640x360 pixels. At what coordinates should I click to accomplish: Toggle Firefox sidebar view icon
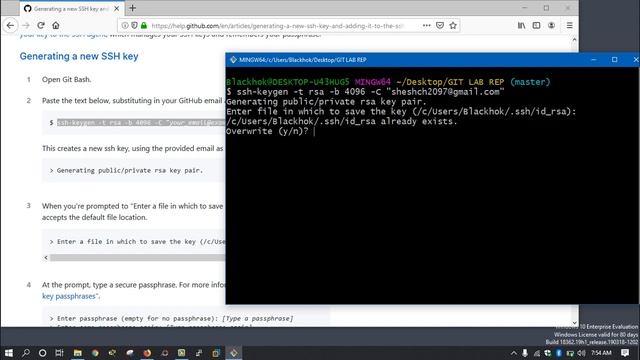pos(536,25)
